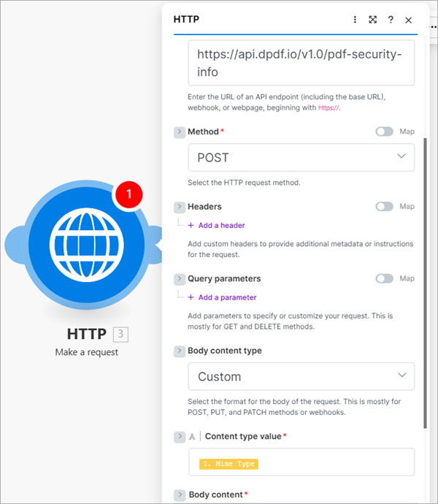The image size is (438, 504).
Task: Expand the Query parameters field arrow
Action: pos(179,279)
